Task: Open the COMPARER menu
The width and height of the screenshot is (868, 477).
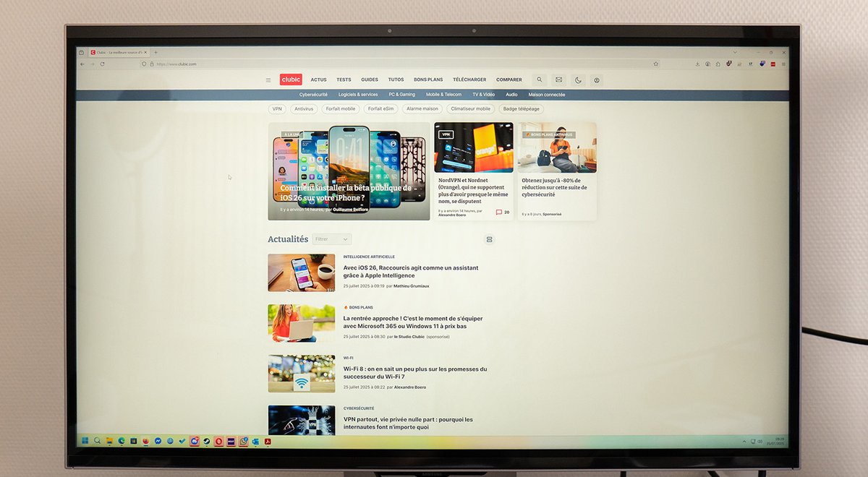Action: tap(509, 79)
